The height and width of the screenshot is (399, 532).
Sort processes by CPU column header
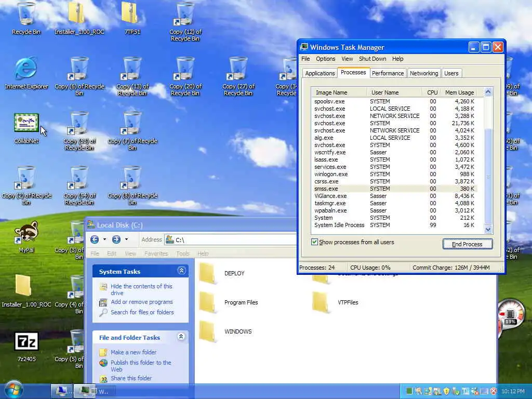click(x=432, y=92)
